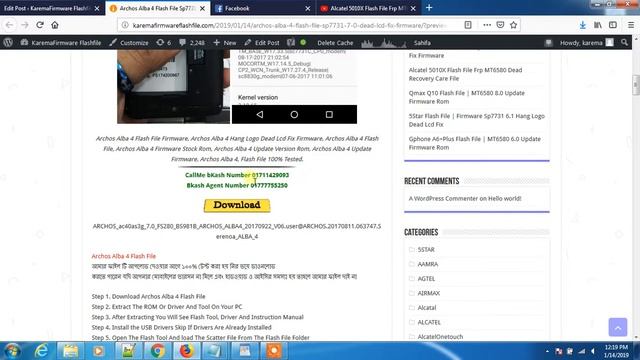The width and height of the screenshot is (640, 360).
Task: Open the Windows Start button
Action: (x=12, y=351)
